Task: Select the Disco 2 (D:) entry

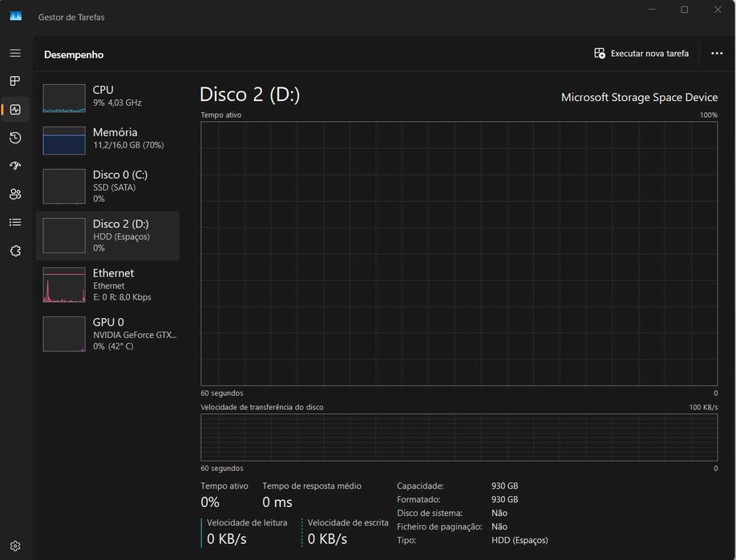Action: 107,236
